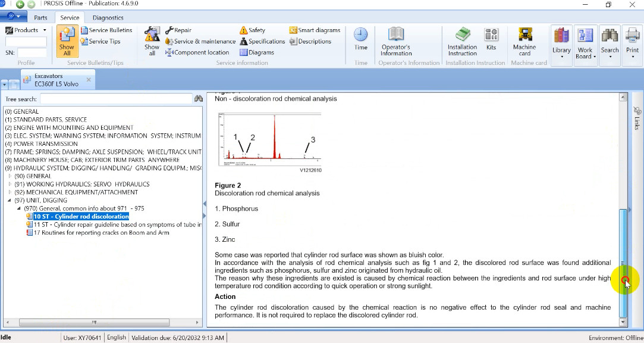Click tree scroll right arrow
The width and height of the screenshot is (644, 343).
197,322
